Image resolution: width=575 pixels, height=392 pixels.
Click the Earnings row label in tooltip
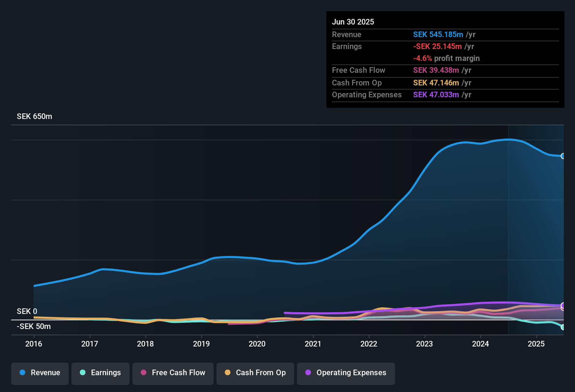coord(347,47)
